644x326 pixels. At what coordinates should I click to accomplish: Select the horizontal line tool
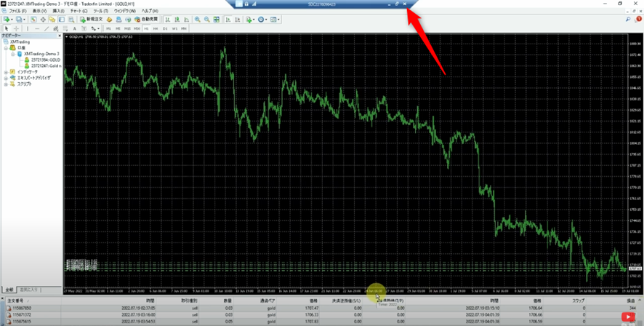[37, 28]
